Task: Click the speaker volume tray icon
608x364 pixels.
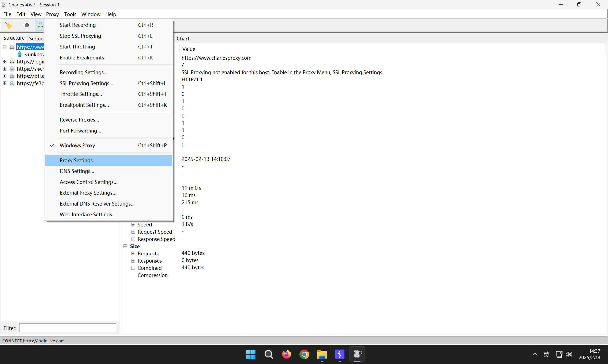Action: click(x=569, y=354)
